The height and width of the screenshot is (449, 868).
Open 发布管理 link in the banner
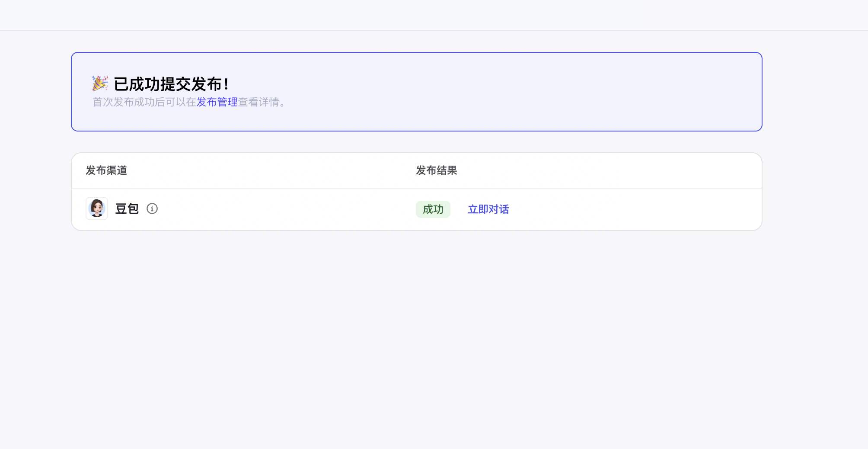coord(217,102)
